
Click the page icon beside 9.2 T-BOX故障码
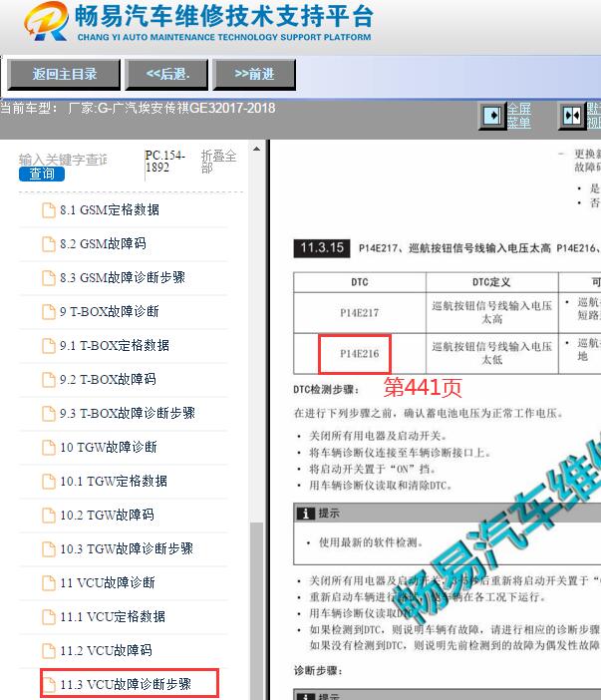(49, 380)
